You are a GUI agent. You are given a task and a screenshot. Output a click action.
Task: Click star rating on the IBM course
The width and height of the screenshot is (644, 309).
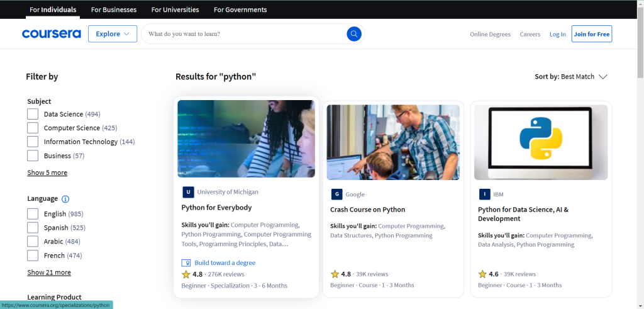(x=482, y=274)
